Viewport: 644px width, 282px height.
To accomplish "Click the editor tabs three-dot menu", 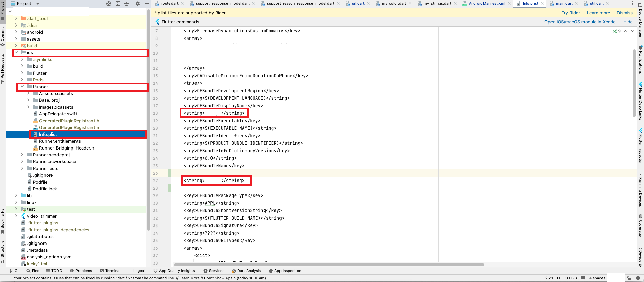I will point(633,3).
